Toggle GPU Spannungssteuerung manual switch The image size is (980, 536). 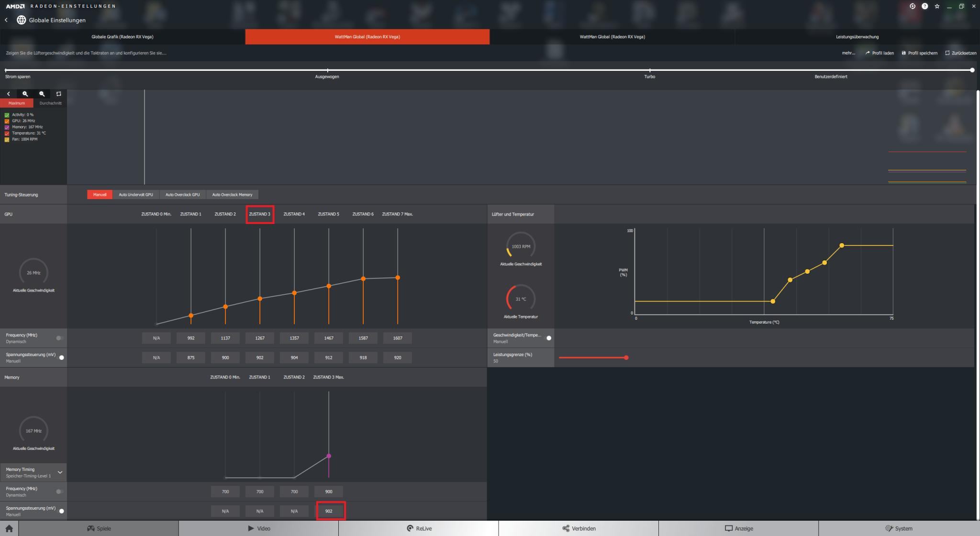(61, 357)
